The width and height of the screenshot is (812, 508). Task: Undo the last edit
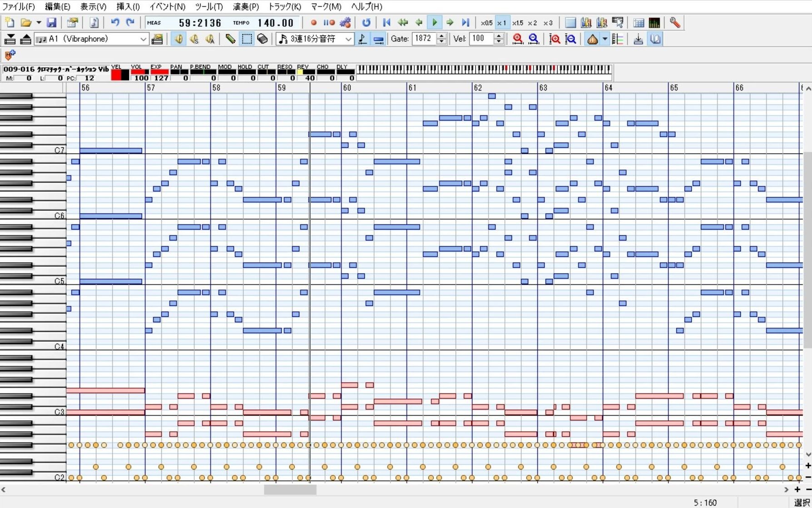[115, 22]
